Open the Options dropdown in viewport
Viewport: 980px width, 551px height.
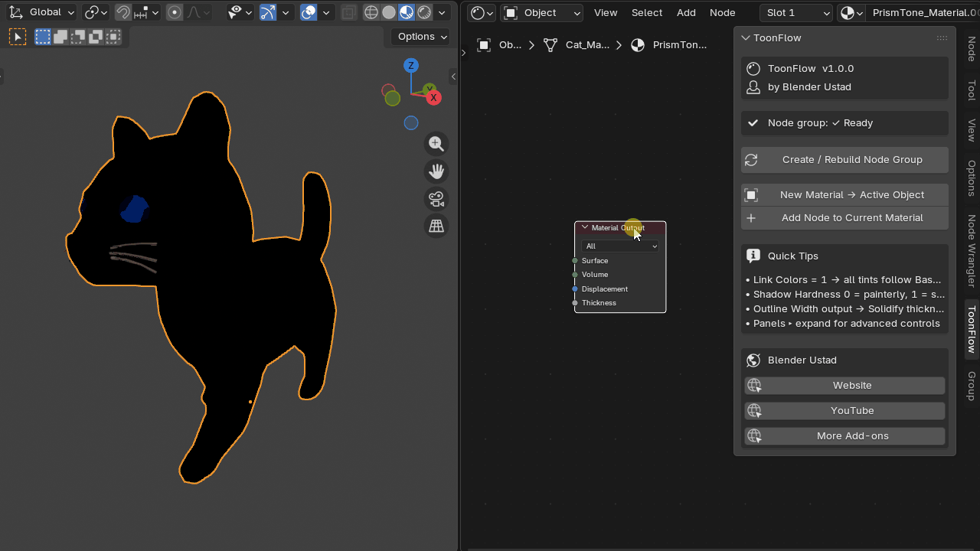(x=422, y=37)
